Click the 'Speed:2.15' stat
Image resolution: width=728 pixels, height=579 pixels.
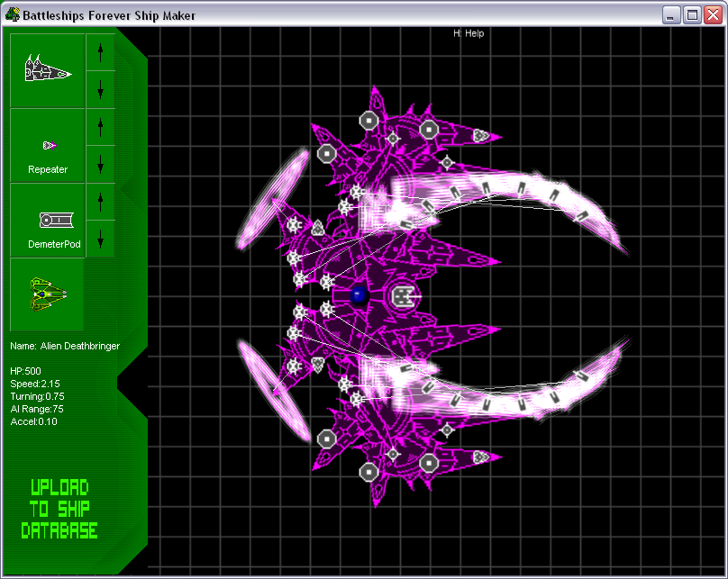[x=35, y=384]
